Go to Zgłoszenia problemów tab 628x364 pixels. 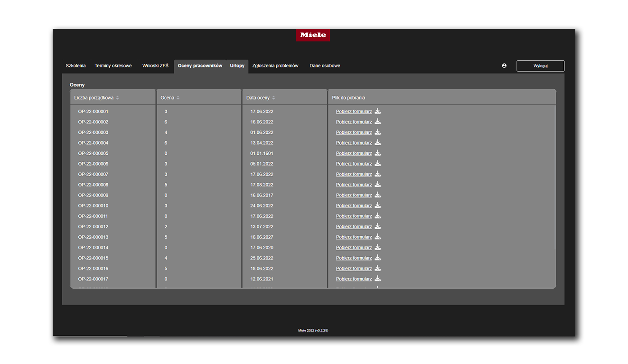(275, 65)
